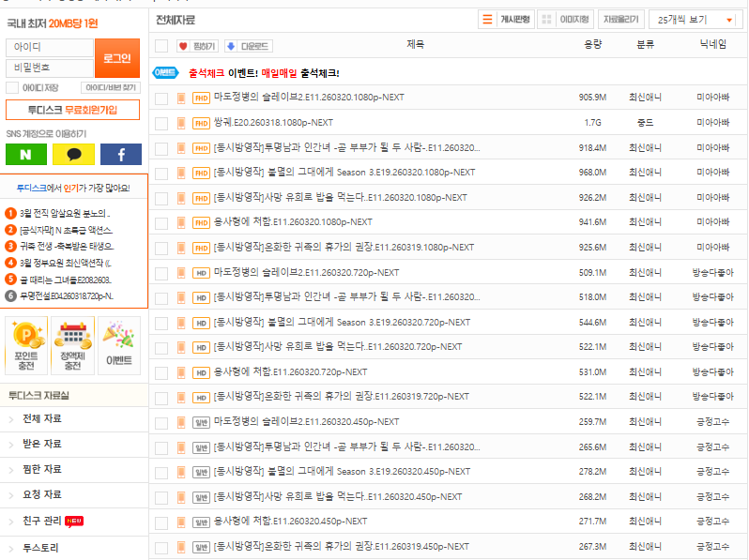The height and width of the screenshot is (560, 749).
Task: Click 용량 column header
Action: [x=593, y=44]
